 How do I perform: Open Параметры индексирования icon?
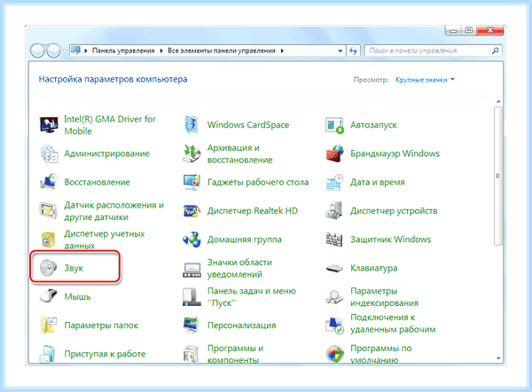point(334,296)
